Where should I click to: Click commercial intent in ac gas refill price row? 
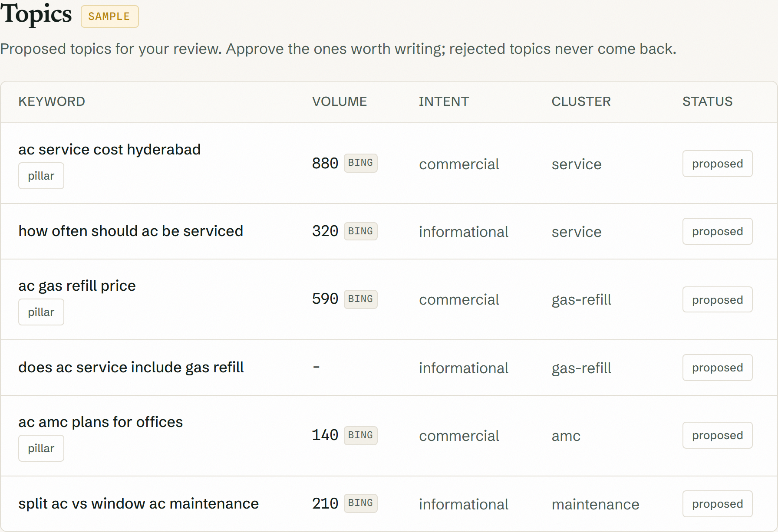pos(459,300)
